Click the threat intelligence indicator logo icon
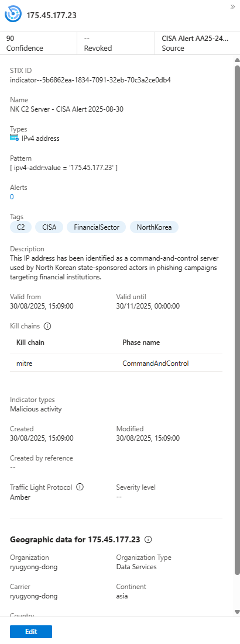 pos(13,15)
